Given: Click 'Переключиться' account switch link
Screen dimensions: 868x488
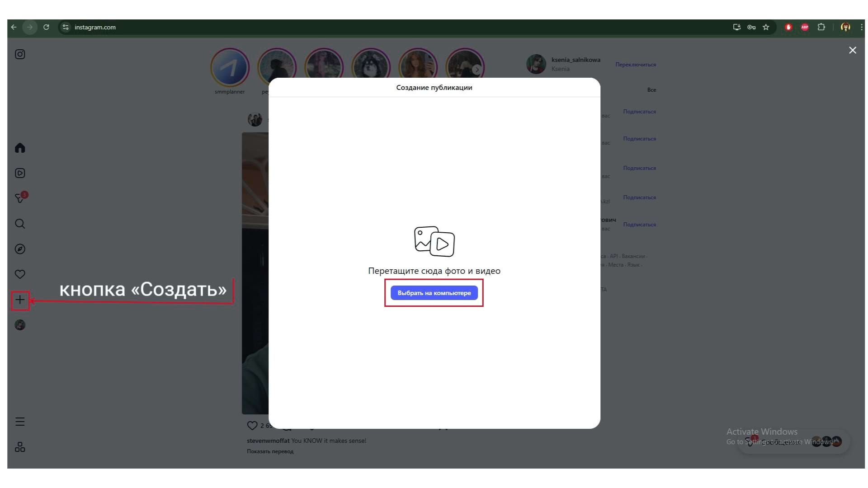Looking at the screenshot, I should click(635, 65).
